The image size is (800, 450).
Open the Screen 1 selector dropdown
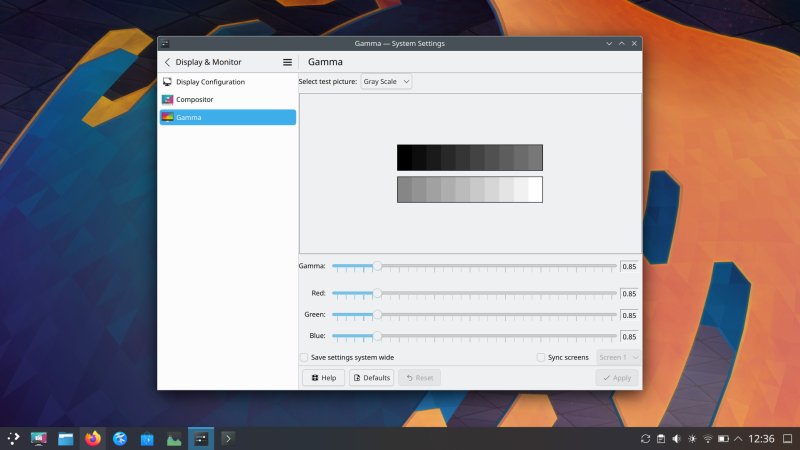(618, 357)
